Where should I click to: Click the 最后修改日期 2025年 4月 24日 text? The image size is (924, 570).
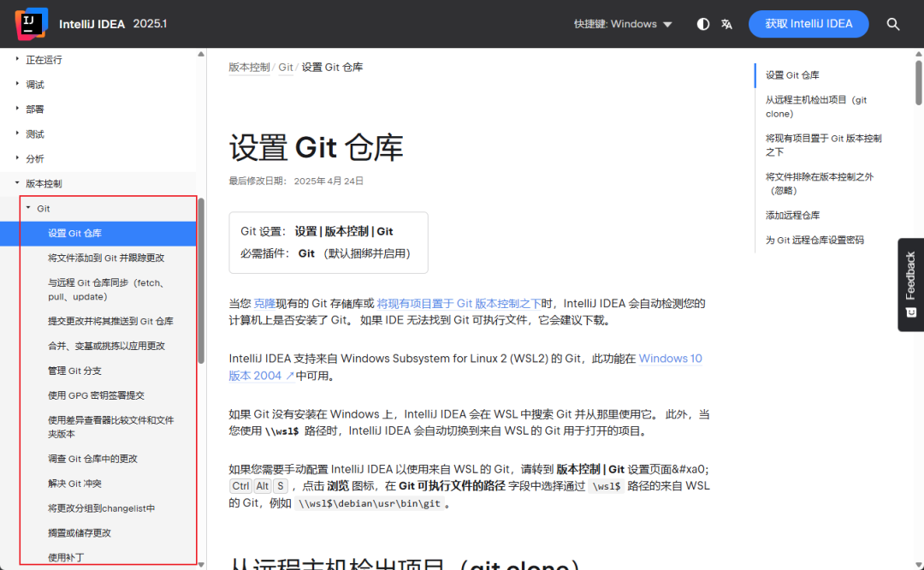click(x=296, y=181)
